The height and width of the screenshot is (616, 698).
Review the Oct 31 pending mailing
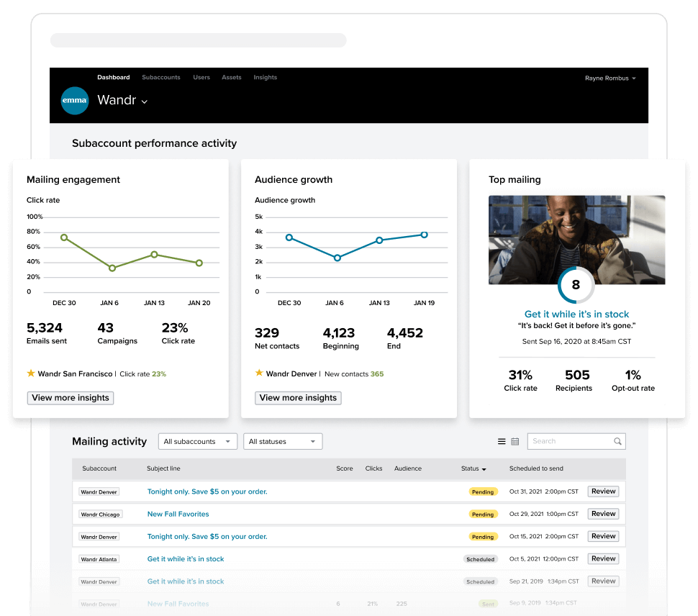tap(603, 491)
